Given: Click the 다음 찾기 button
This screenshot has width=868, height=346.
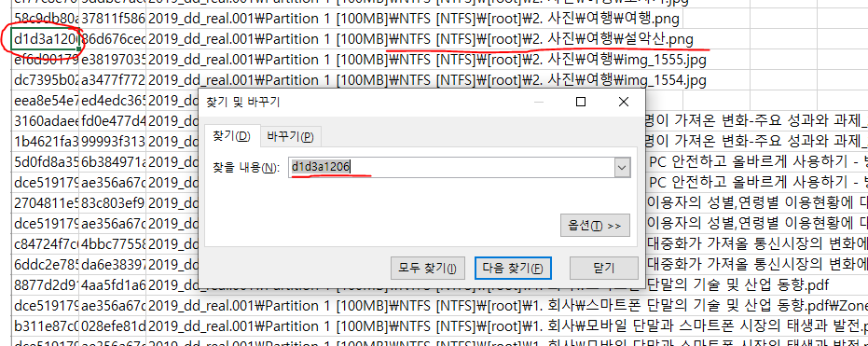Looking at the screenshot, I should (x=513, y=269).
